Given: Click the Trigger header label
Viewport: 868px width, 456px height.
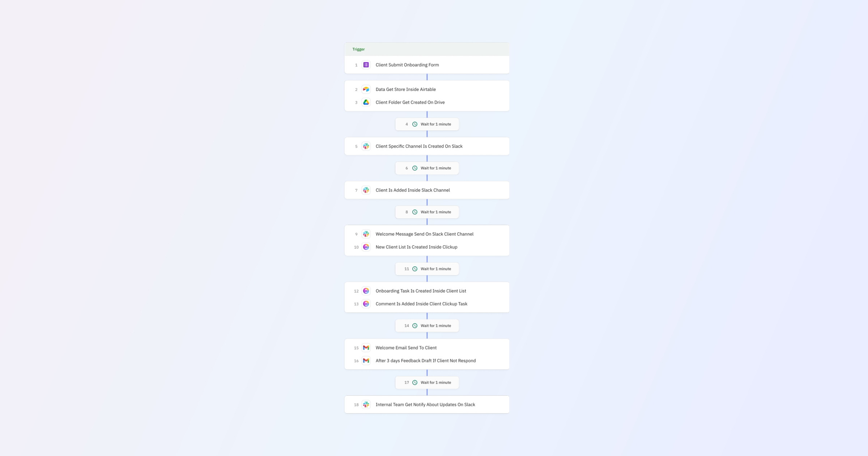Looking at the screenshot, I should (358, 49).
